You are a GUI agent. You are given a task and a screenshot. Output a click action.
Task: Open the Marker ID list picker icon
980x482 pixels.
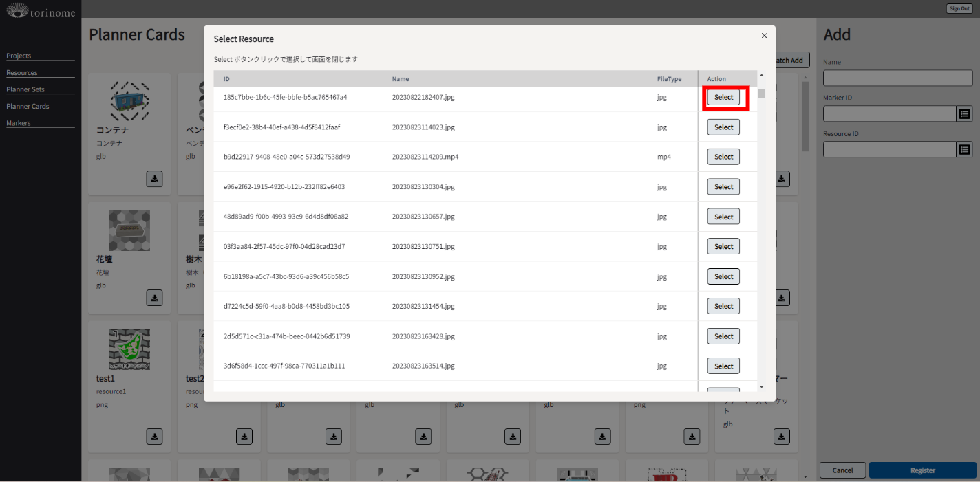(x=964, y=113)
